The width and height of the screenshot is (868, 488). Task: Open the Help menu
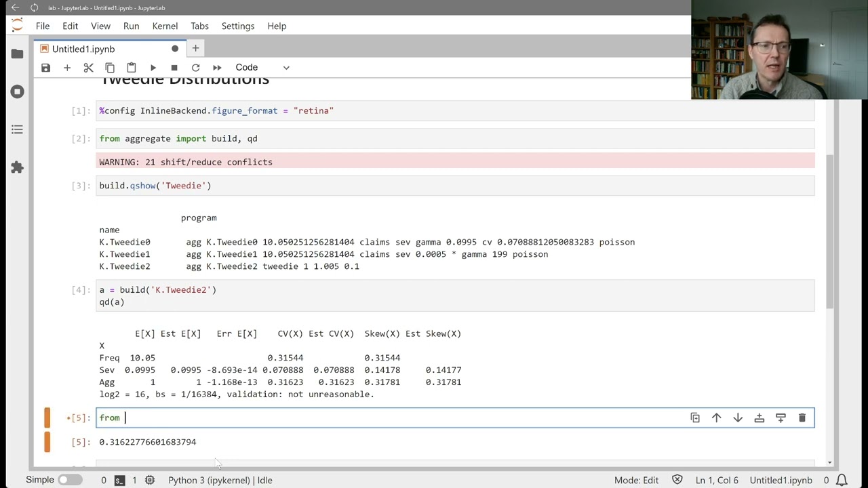tap(277, 26)
